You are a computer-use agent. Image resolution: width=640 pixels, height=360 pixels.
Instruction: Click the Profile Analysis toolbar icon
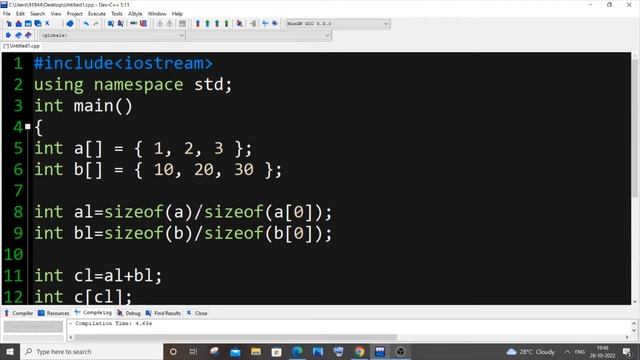(x=265, y=24)
